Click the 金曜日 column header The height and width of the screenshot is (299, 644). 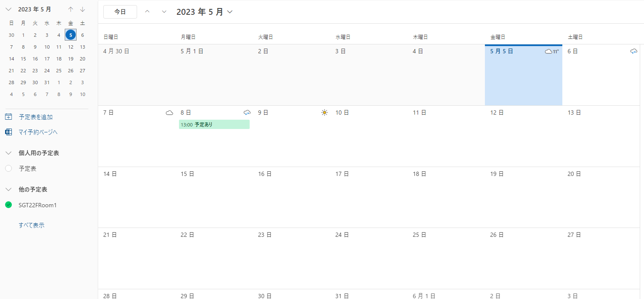pyautogui.click(x=498, y=37)
